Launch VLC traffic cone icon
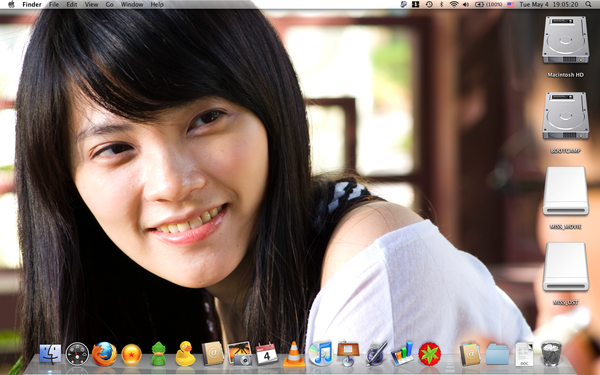 294,354
